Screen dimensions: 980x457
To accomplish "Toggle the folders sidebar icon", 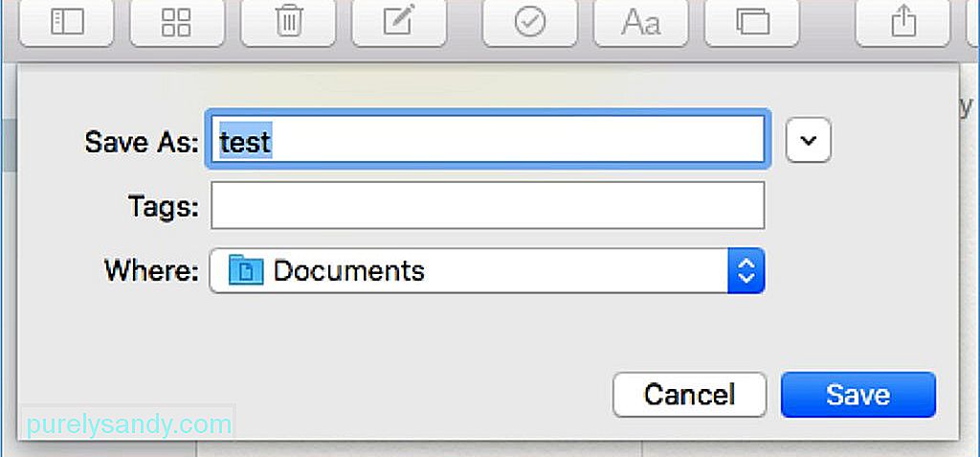I will coord(67,23).
